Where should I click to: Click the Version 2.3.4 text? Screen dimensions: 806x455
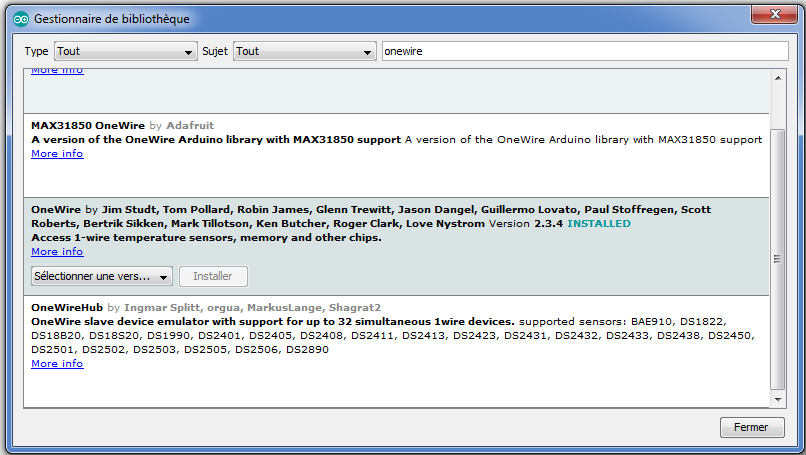click(x=526, y=224)
